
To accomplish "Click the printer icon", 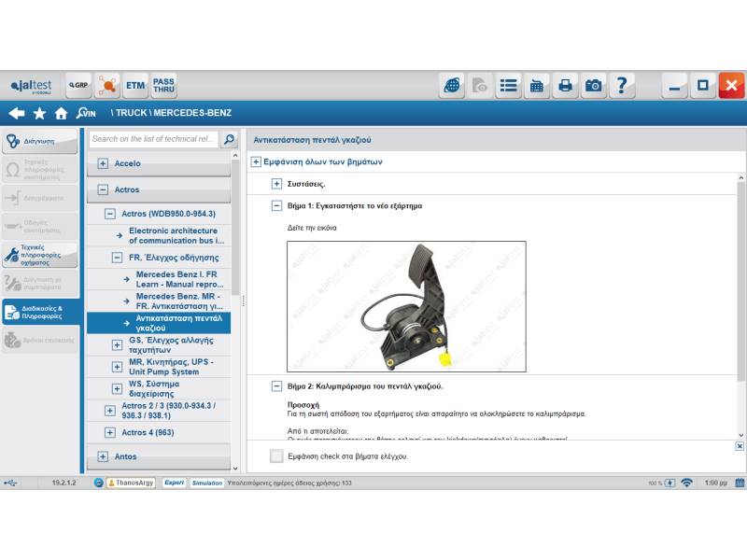I will pos(565,86).
